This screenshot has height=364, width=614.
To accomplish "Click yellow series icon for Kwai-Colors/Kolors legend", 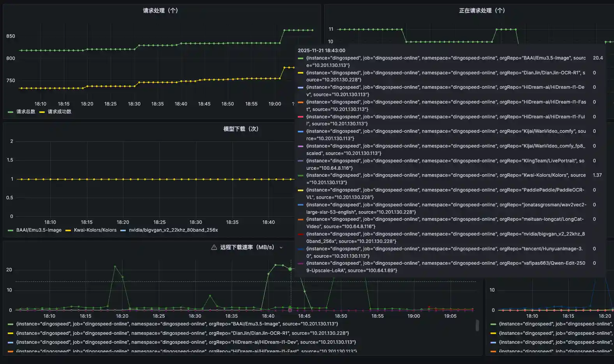I will click(x=68, y=230).
